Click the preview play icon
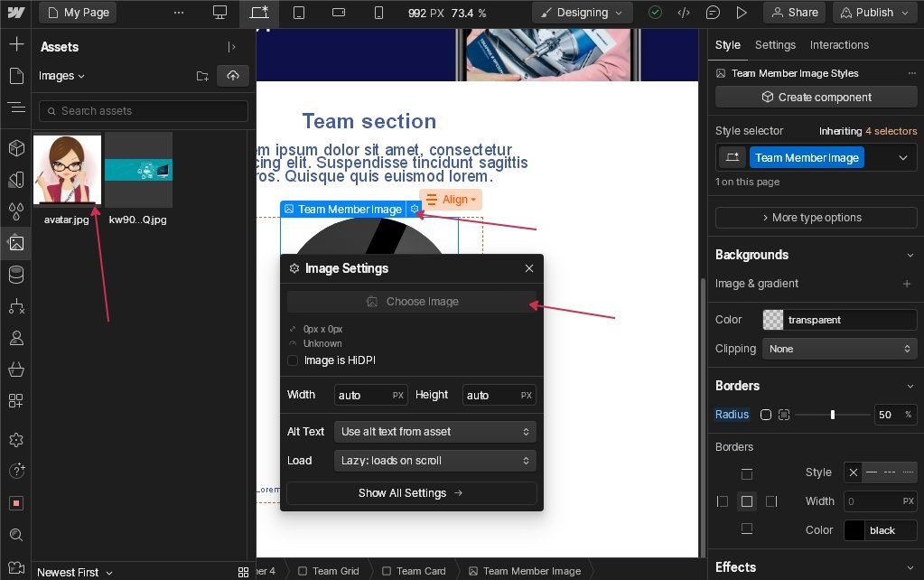 (741, 13)
